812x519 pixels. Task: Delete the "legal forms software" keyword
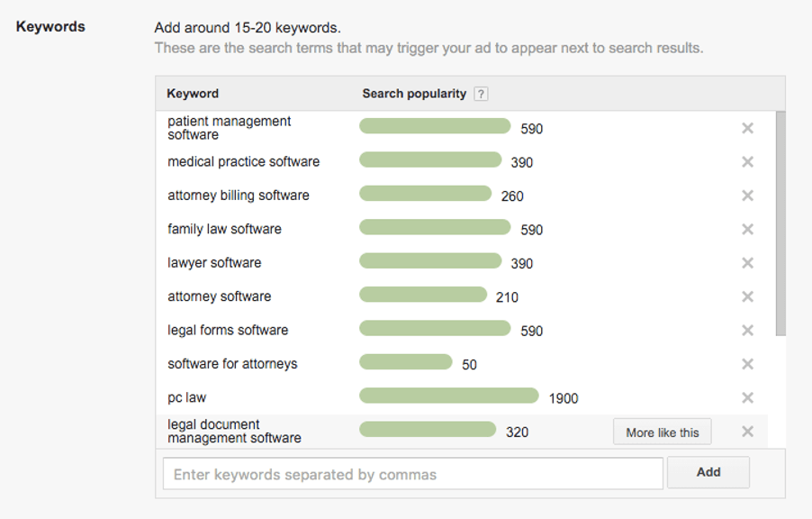coord(747,330)
